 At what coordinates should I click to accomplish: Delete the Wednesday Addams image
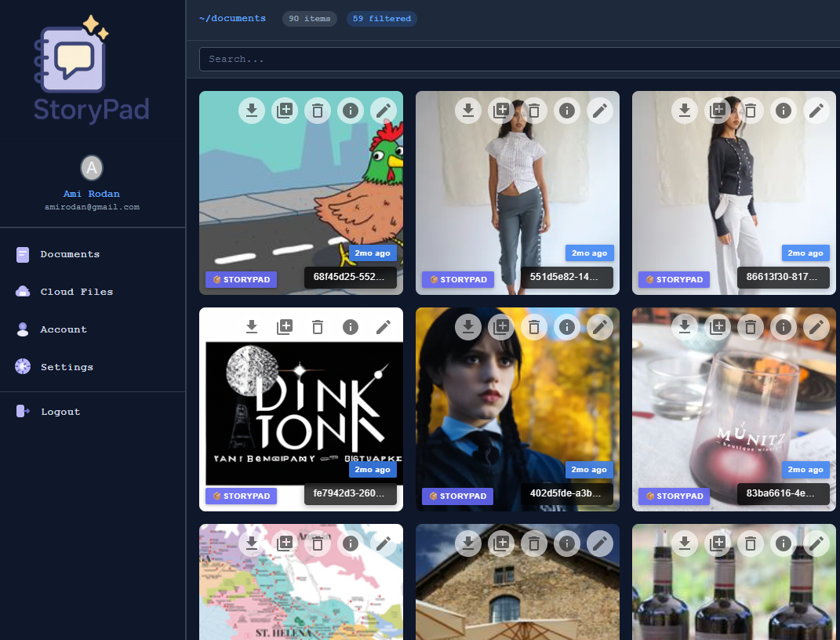[x=534, y=327]
